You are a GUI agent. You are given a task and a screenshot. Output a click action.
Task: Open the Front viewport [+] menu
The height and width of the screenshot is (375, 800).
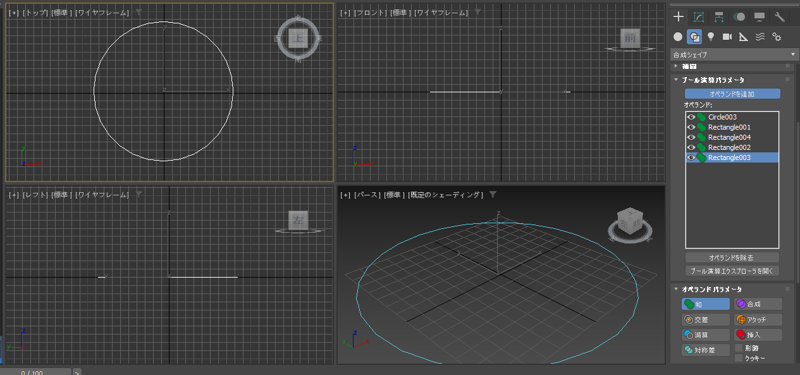pyautogui.click(x=346, y=12)
